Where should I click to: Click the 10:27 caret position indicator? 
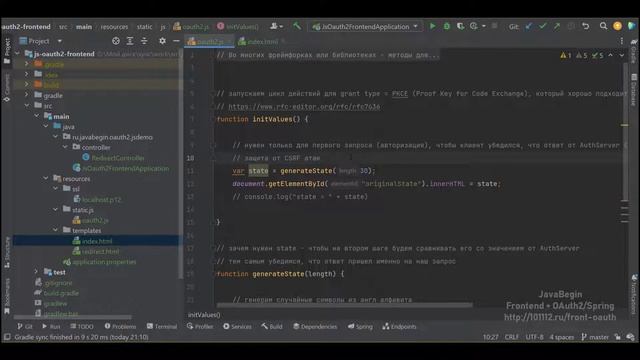(490, 337)
